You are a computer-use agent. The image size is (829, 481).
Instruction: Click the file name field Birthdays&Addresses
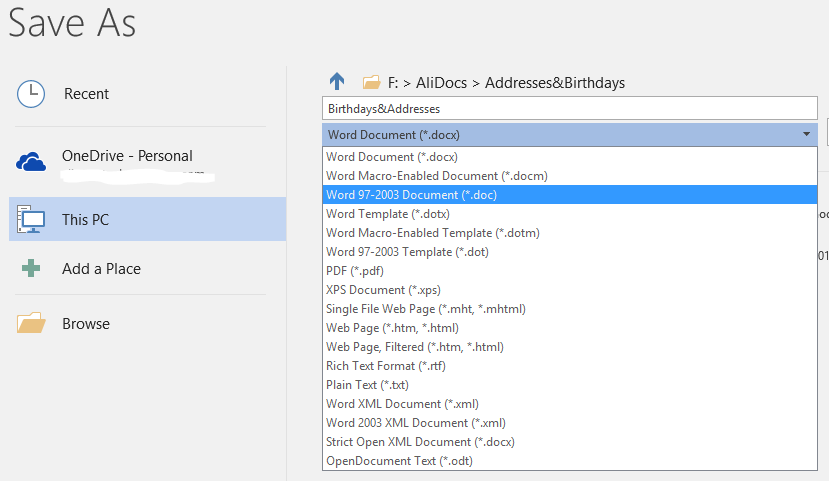(x=570, y=108)
